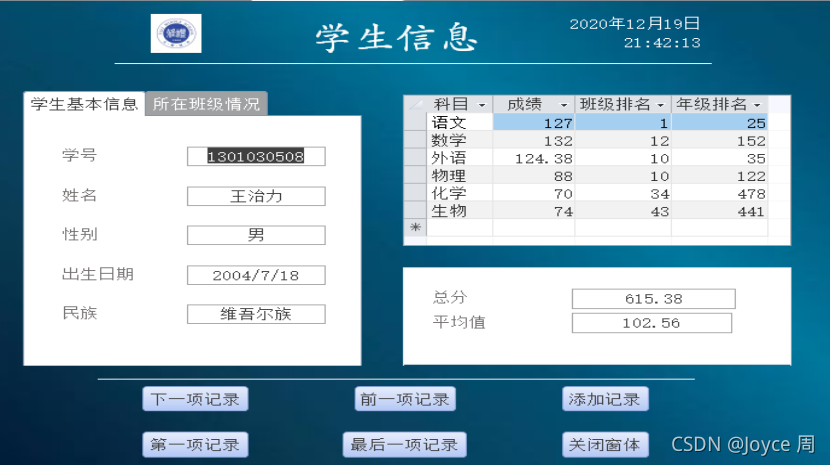Viewport: 830px width, 466px height.
Task: Open the 班级排名 column dropdown arrow
Action: pyautogui.click(x=661, y=105)
